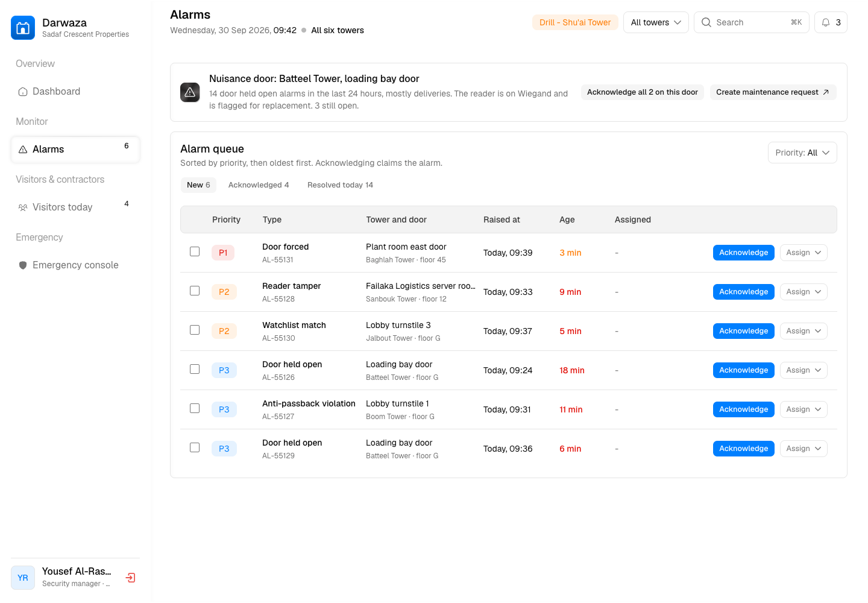Viewport: 868px width, 603px height.
Task: Click the sign-out icon beside Yousef Al-Ras
Action: point(130,578)
